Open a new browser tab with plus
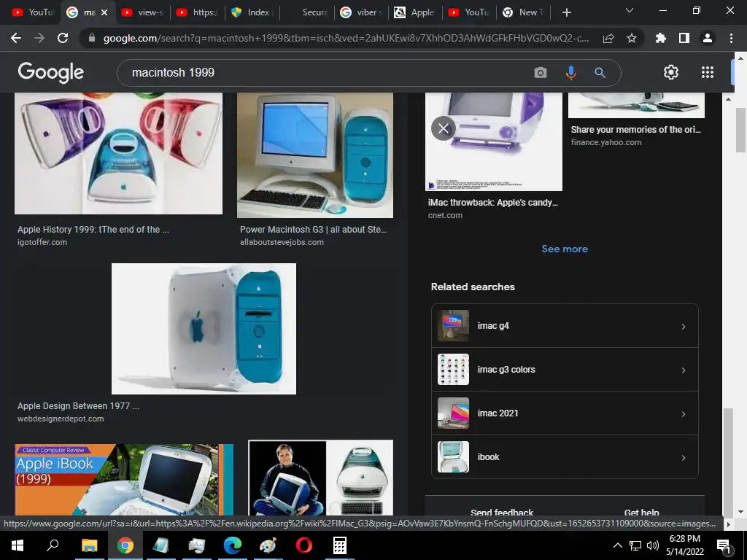747x560 pixels. point(566,12)
